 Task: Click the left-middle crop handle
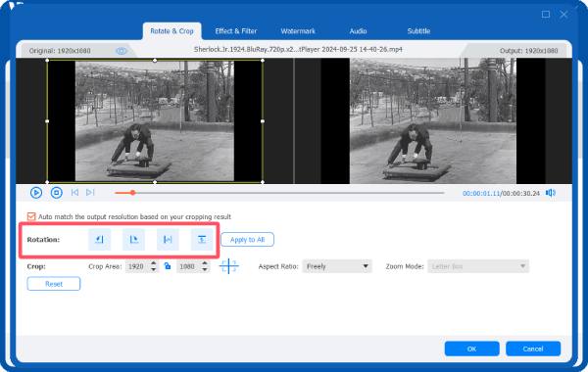click(x=47, y=121)
